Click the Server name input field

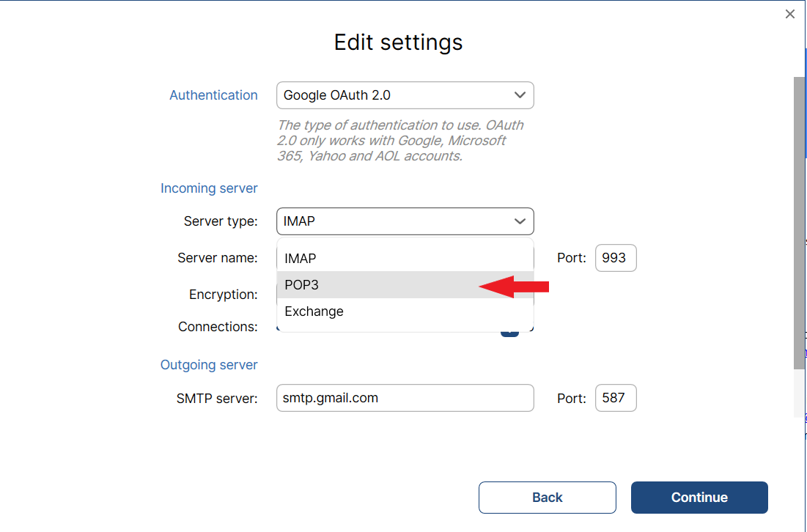pyautogui.click(x=405, y=257)
